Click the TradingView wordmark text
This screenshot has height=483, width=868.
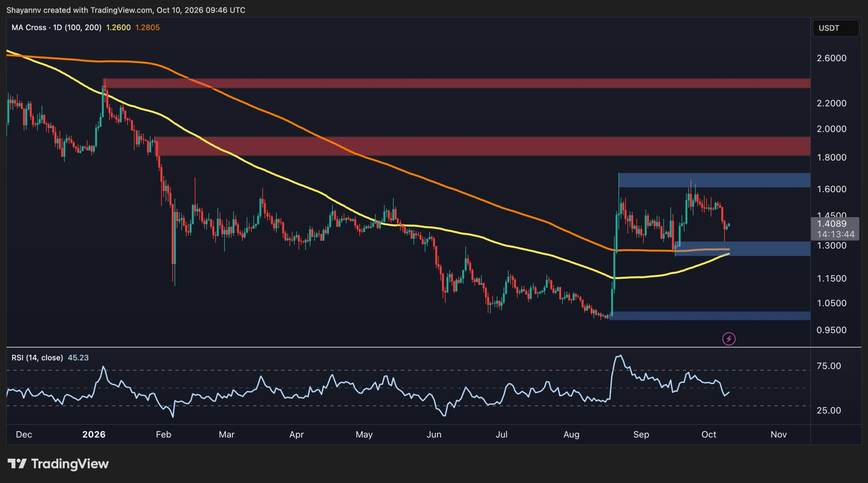pyautogui.click(x=70, y=464)
